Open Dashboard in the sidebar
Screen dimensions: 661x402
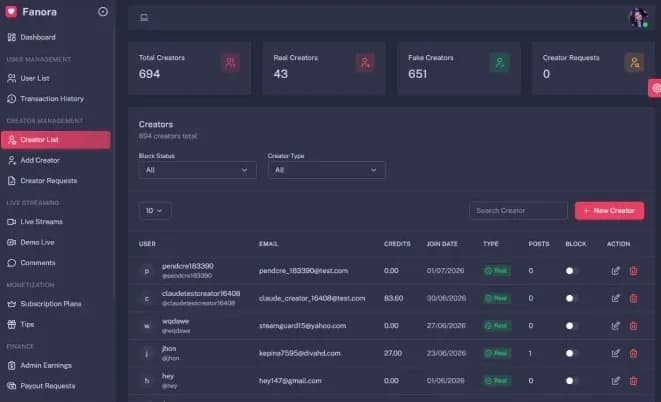pos(56,37)
